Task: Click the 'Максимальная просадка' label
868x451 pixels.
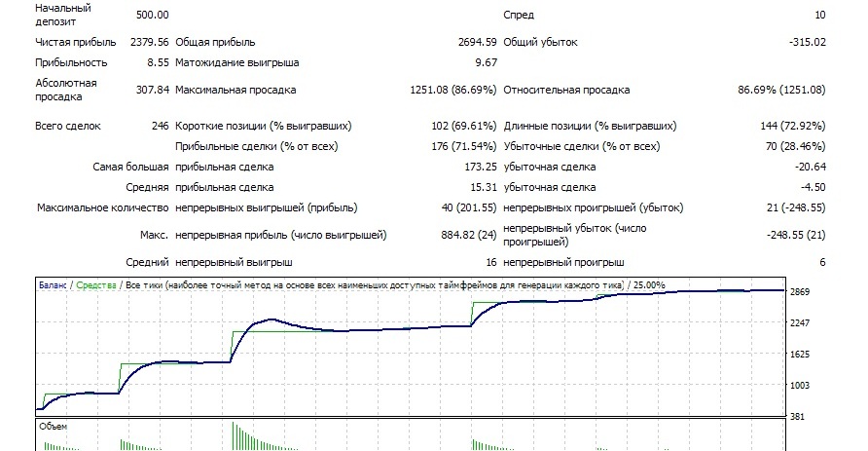Action: 235,90
